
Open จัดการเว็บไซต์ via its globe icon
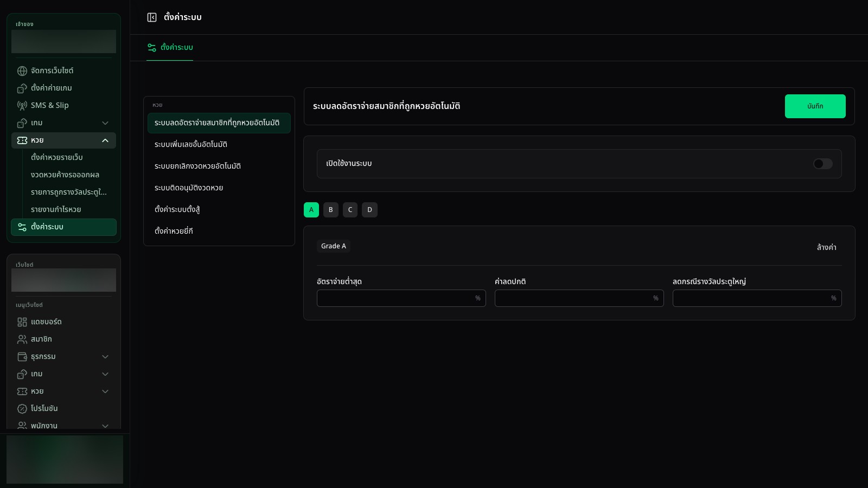click(22, 71)
